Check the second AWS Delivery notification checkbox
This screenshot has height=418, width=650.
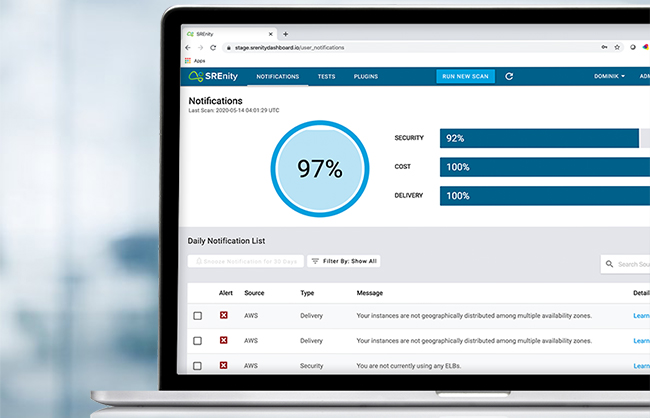[x=197, y=341]
